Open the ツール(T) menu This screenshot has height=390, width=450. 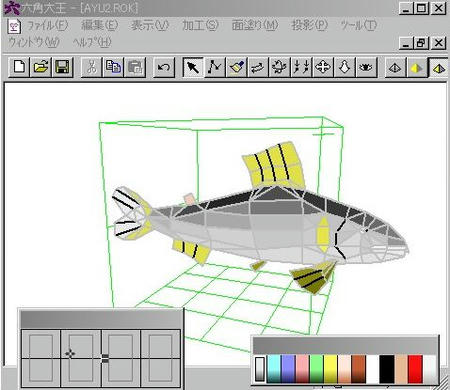pos(359,25)
